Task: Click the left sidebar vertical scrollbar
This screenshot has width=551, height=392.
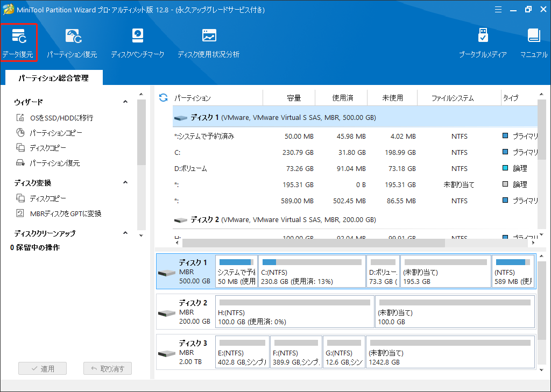Action: click(x=142, y=132)
